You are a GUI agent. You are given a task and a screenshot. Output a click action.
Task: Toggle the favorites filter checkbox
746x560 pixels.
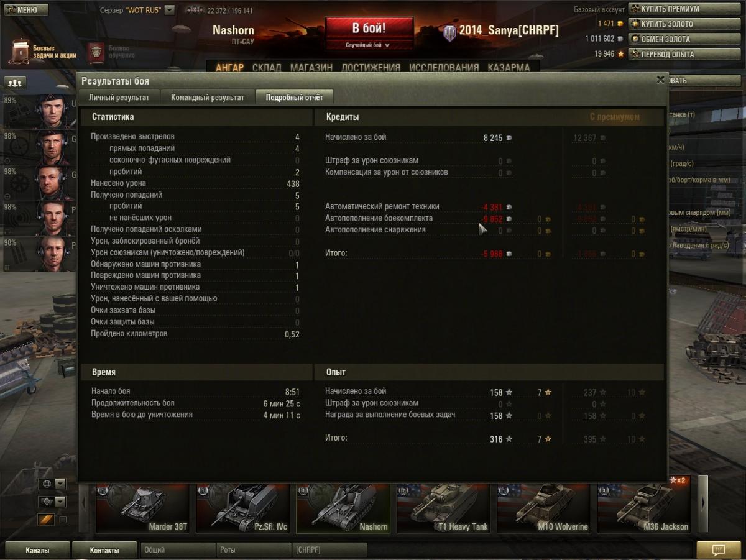pos(62,520)
